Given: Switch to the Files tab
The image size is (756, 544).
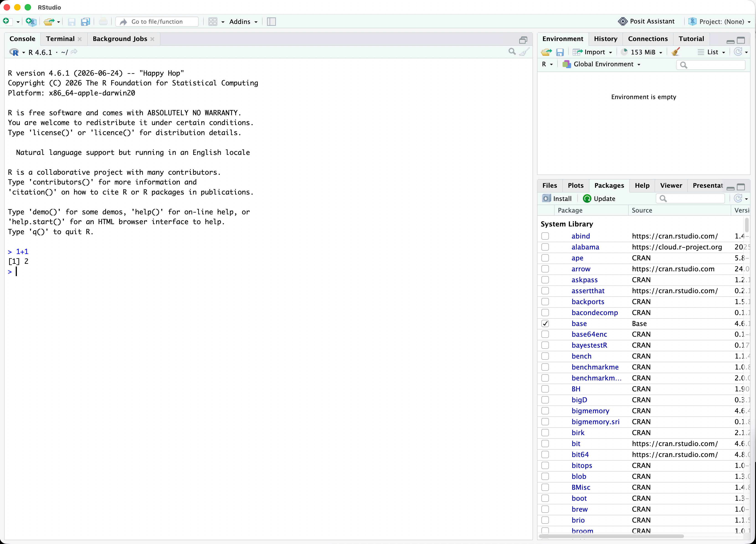Looking at the screenshot, I should point(549,185).
